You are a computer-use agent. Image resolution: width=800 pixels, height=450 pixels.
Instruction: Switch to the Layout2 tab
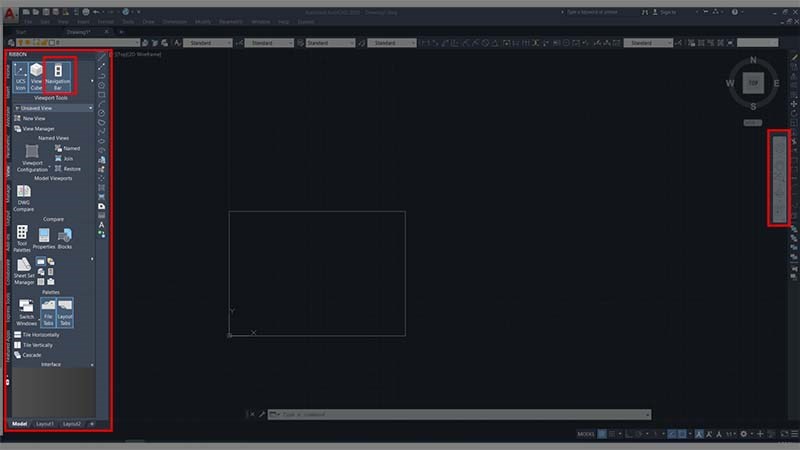71,424
